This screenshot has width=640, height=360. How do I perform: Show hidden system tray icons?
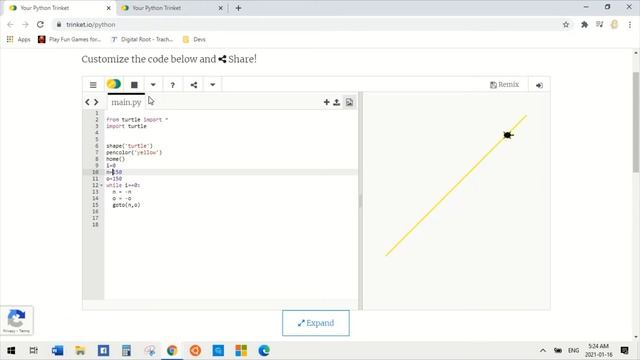[x=543, y=351]
